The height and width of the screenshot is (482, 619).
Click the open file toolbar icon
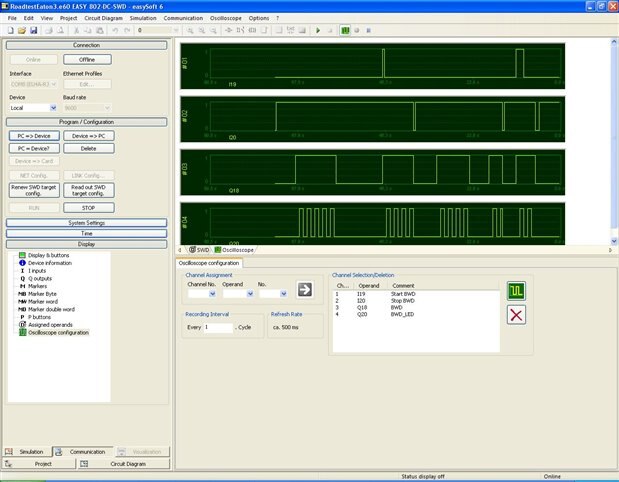22,31
